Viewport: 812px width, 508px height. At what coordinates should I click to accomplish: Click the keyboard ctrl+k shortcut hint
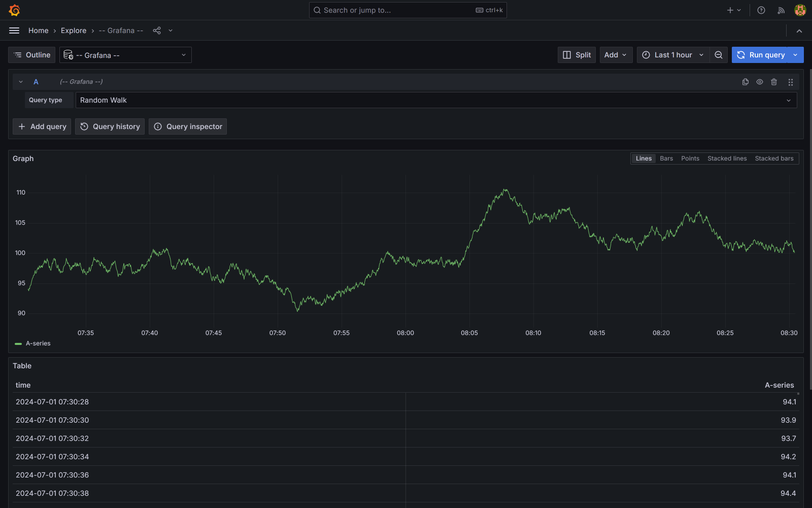click(489, 10)
